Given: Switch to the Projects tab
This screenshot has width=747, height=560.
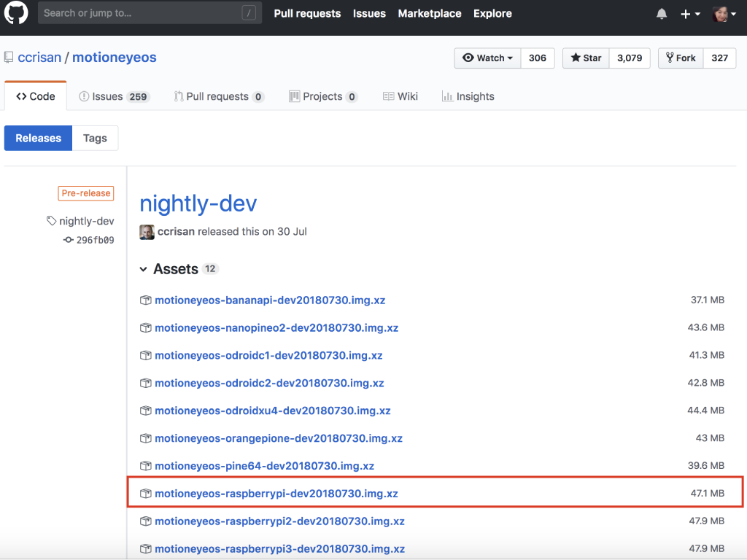Looking at the screenshot, I should click(323, 97).
